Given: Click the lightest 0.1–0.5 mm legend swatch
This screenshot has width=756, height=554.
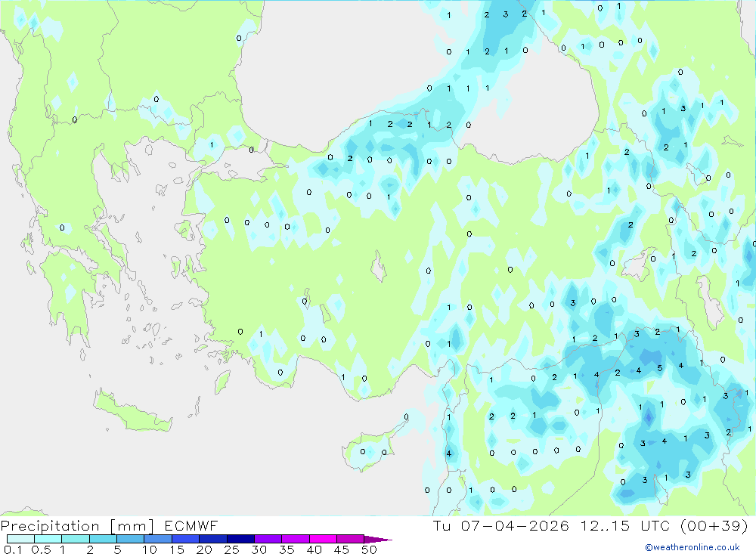Looking at the screenshot, I should pos(20,539).
